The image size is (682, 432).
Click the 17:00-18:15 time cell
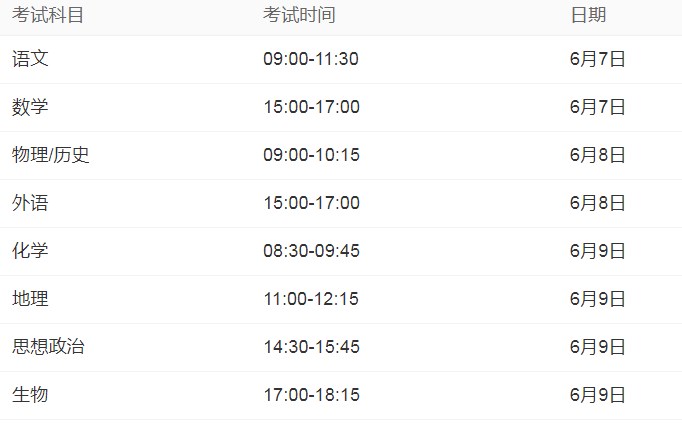pos(311,395)
